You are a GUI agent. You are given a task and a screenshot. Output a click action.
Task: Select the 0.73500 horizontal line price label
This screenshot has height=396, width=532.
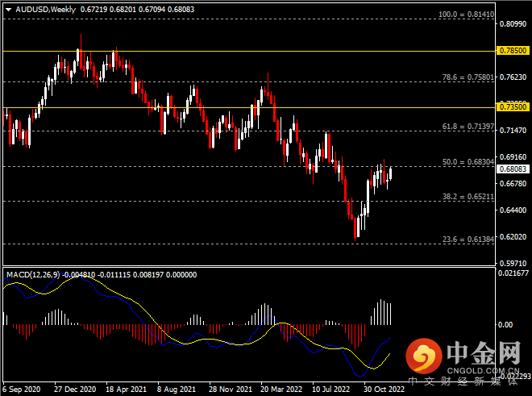(x=513, y=106)
